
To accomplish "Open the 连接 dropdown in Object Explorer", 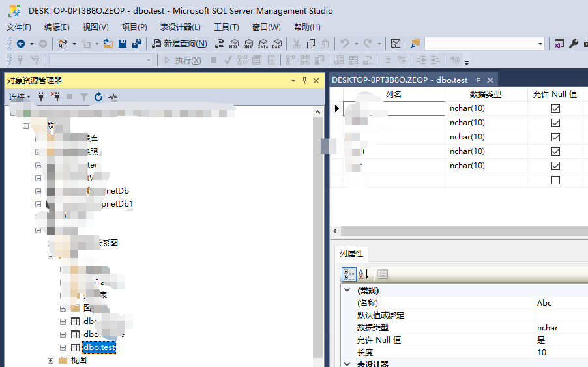I will (x=20, y=97).
